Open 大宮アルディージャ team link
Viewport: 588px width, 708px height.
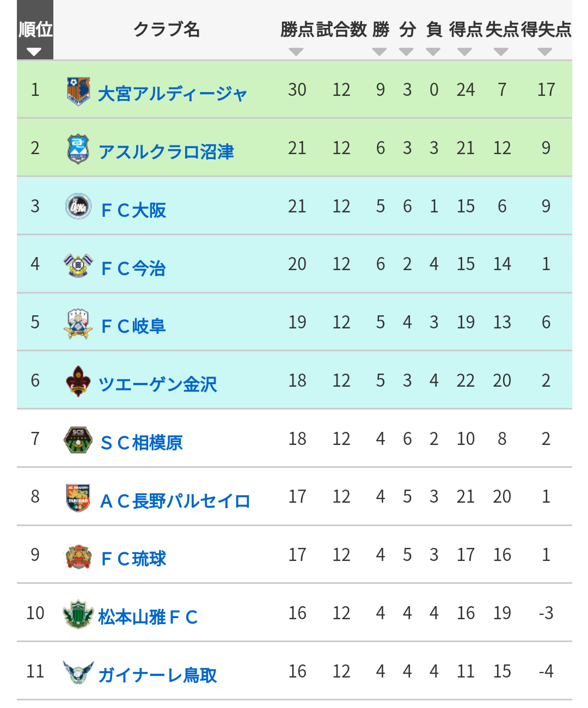[173, 94]
